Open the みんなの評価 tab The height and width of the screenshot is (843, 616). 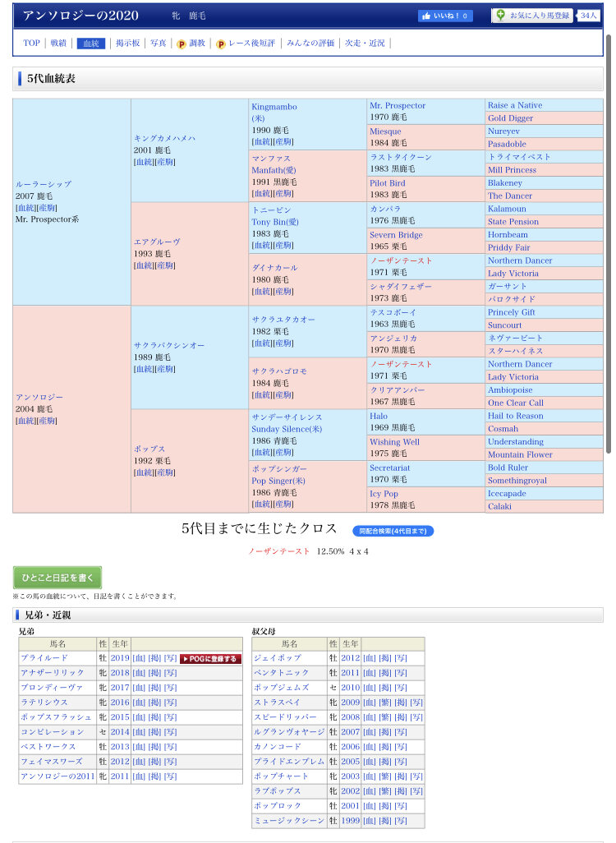[310, 43]
